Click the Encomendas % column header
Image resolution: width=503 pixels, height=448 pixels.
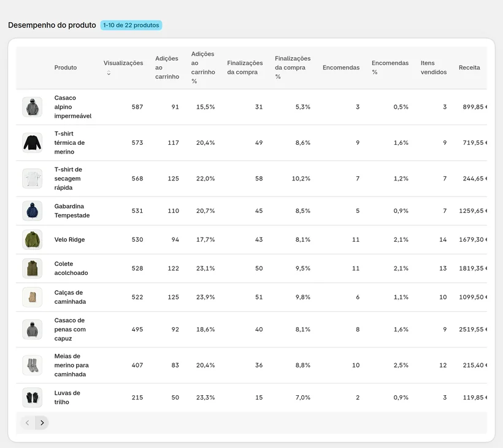click(x=390, y=68)
